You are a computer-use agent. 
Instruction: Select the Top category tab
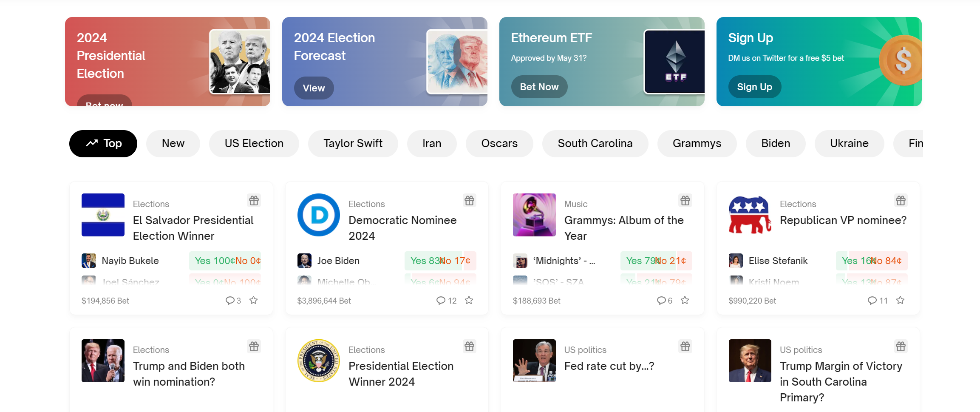pyautogui.click(x=103, y=144)
